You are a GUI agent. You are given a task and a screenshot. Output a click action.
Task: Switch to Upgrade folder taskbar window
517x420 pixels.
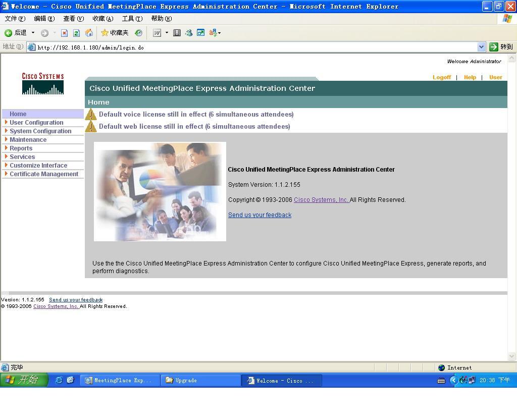201,380
